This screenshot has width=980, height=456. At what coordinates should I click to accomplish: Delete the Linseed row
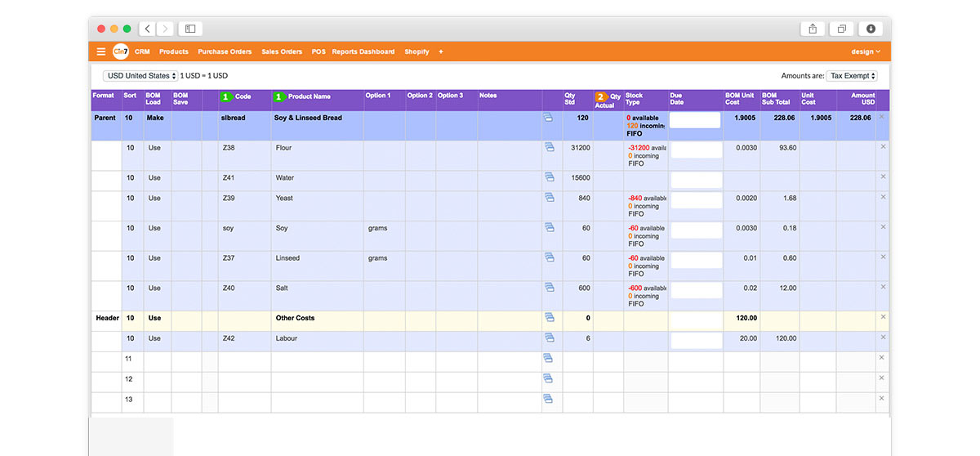pyautogui.click(x=882, y=257)
